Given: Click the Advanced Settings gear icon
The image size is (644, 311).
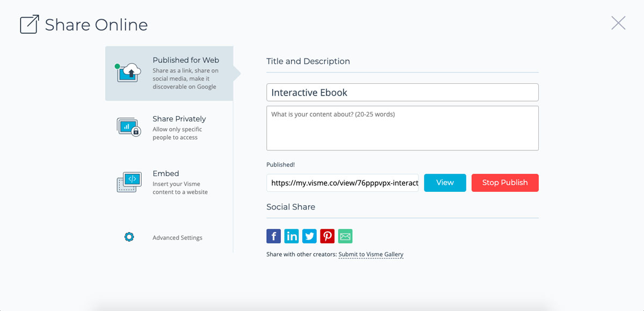Looking at the screenshot, I should pyautogui.click(x=129, y=237).
